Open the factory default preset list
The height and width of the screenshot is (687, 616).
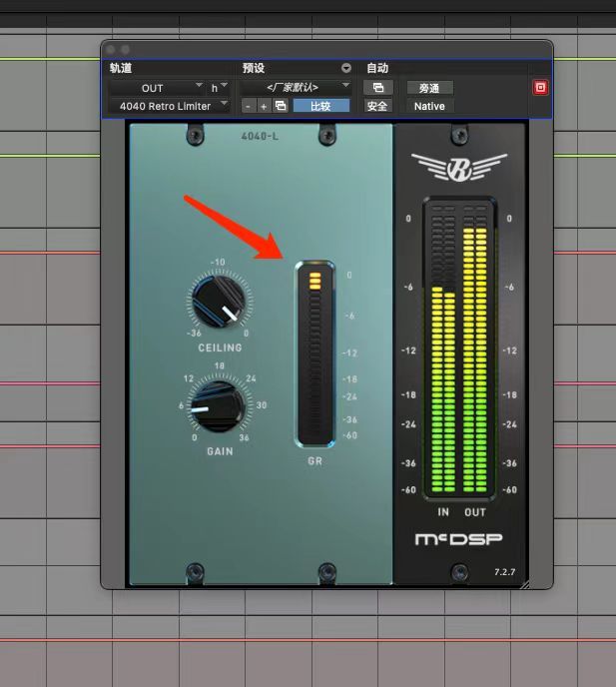297,88
